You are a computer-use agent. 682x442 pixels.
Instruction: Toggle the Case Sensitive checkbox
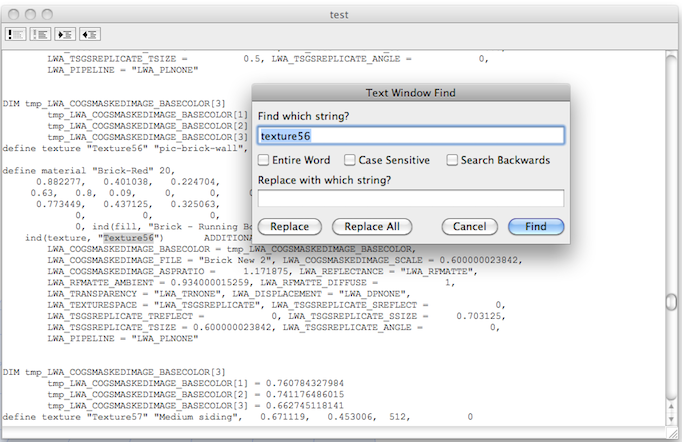pyautogui.click(x=349, y=160)
